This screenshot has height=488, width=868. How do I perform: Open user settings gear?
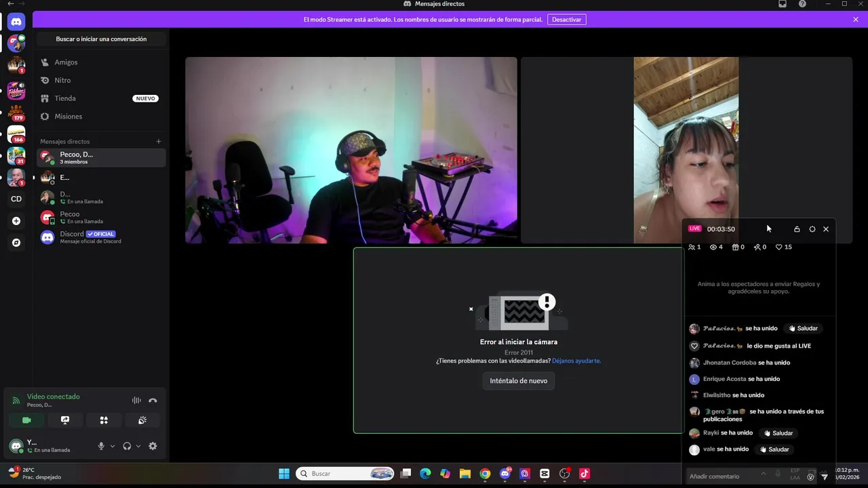(x=153, y=446)
